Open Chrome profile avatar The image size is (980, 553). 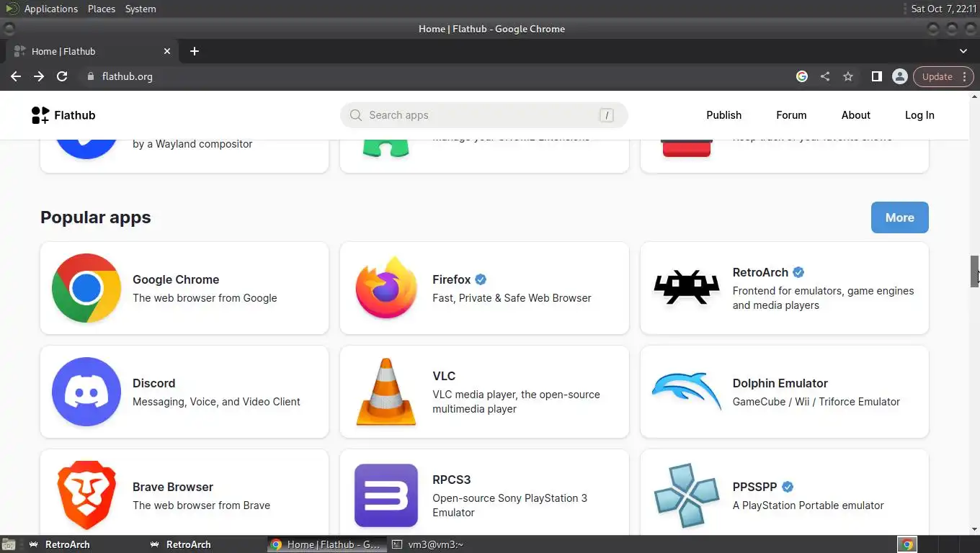pos(899,76)
